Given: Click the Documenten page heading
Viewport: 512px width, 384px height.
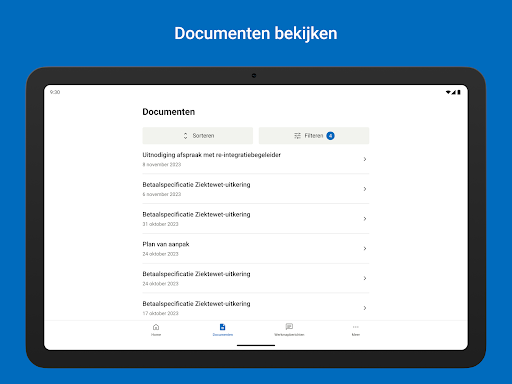Looking at the screenshot, I should pos(169,112).
